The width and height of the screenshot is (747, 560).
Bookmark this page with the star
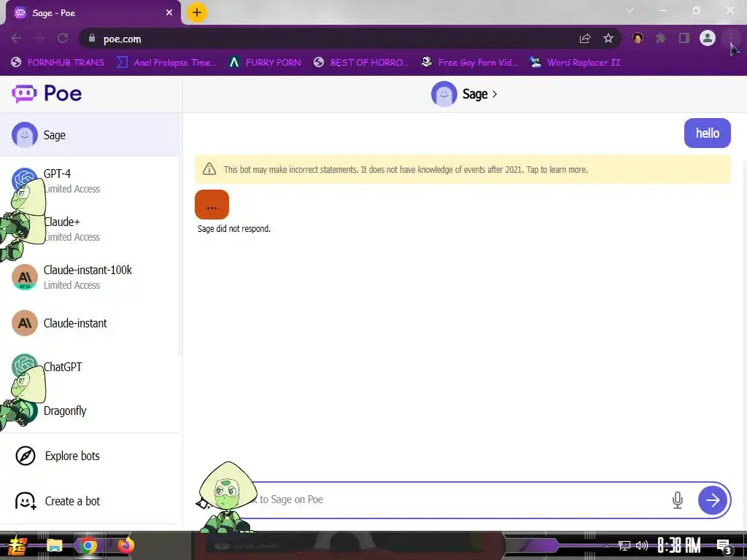point(608,39)
